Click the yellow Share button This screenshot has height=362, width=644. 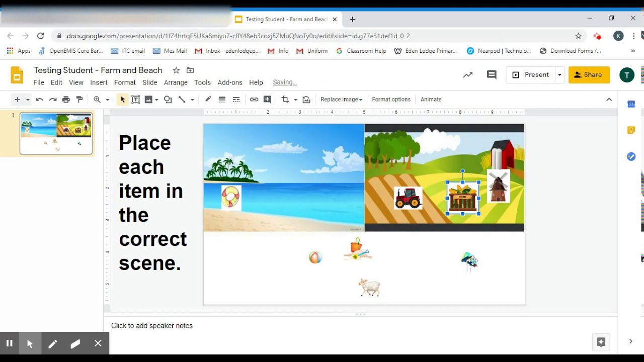coord(589,75)
